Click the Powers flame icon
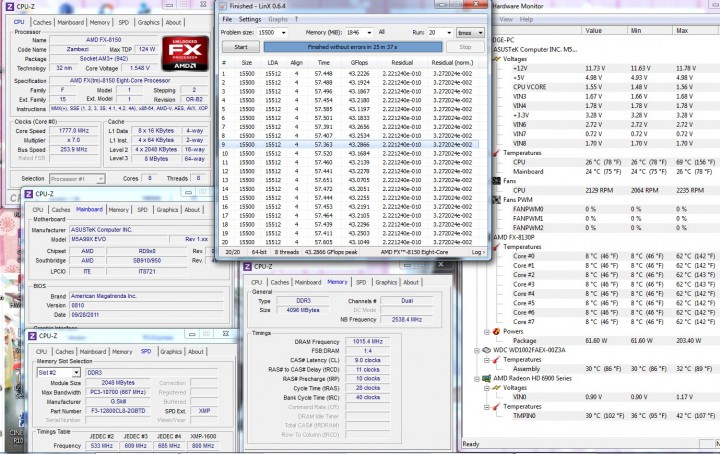The image size is (720, 454). (496, 331)
